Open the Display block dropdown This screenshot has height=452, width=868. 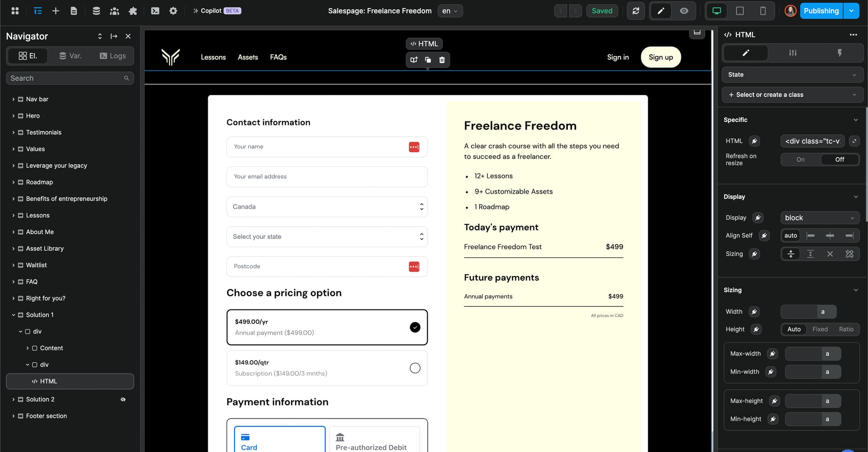[820, 218]
